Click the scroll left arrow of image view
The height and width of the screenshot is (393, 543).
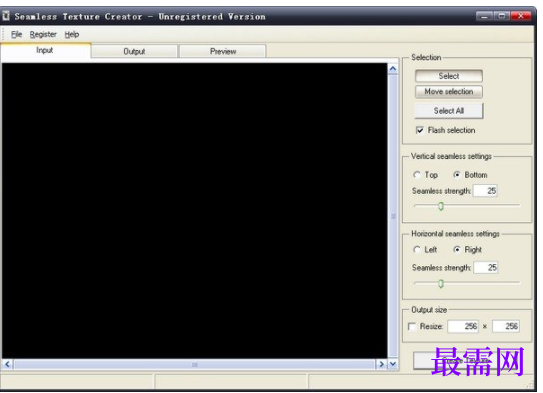click(x=7, y=364)
